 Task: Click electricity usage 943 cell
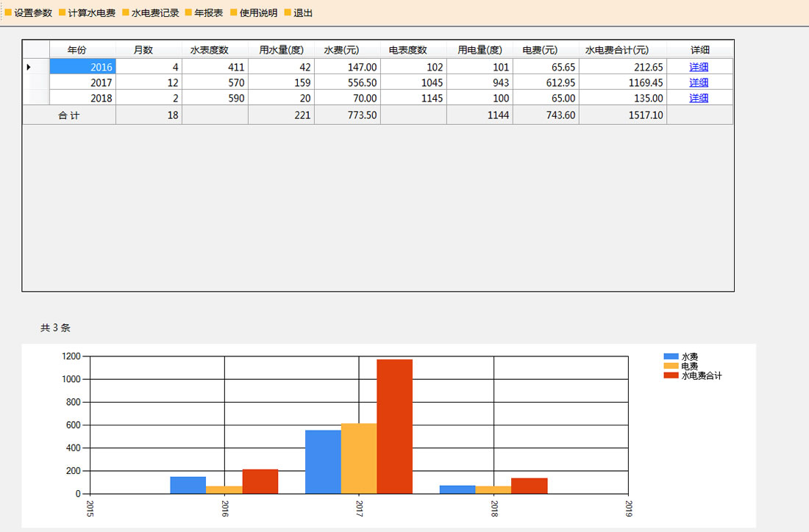click(480, 82)
